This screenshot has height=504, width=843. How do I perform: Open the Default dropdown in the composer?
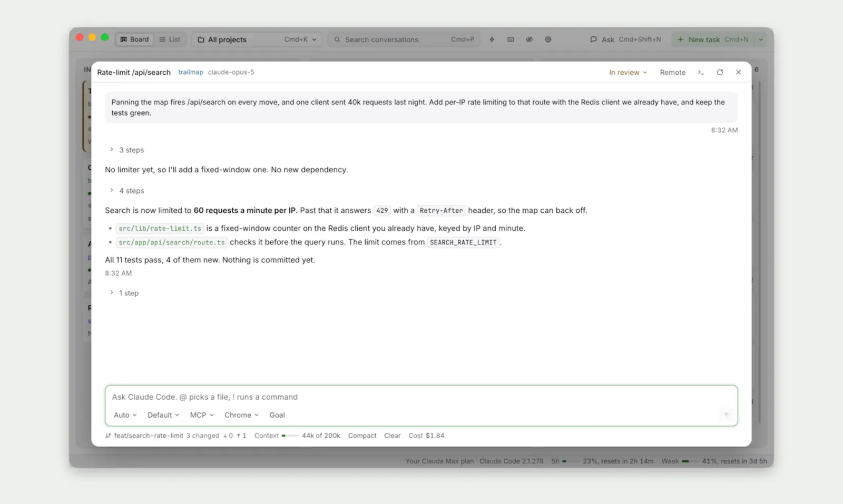coord(163,415)
